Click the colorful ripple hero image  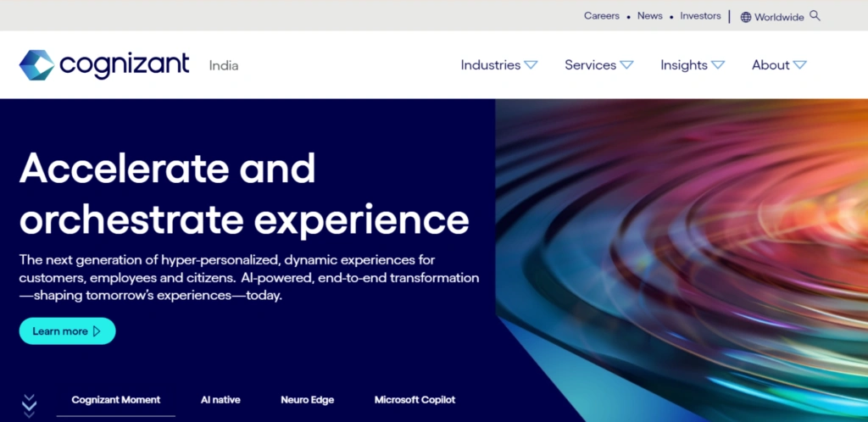[x=682, y=260]
